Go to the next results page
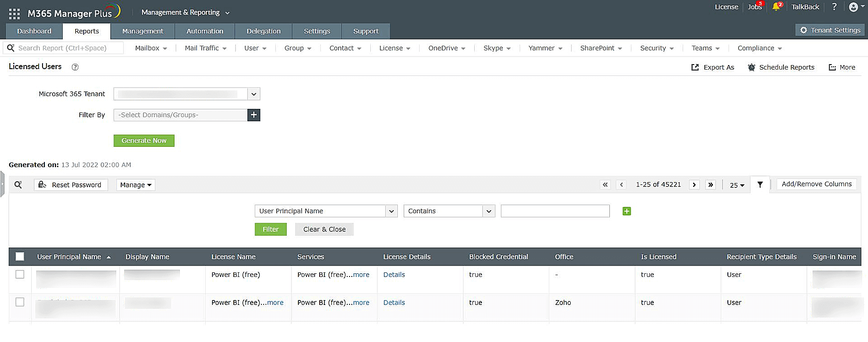This screenshot has width=868, height=342. (694, 184)
